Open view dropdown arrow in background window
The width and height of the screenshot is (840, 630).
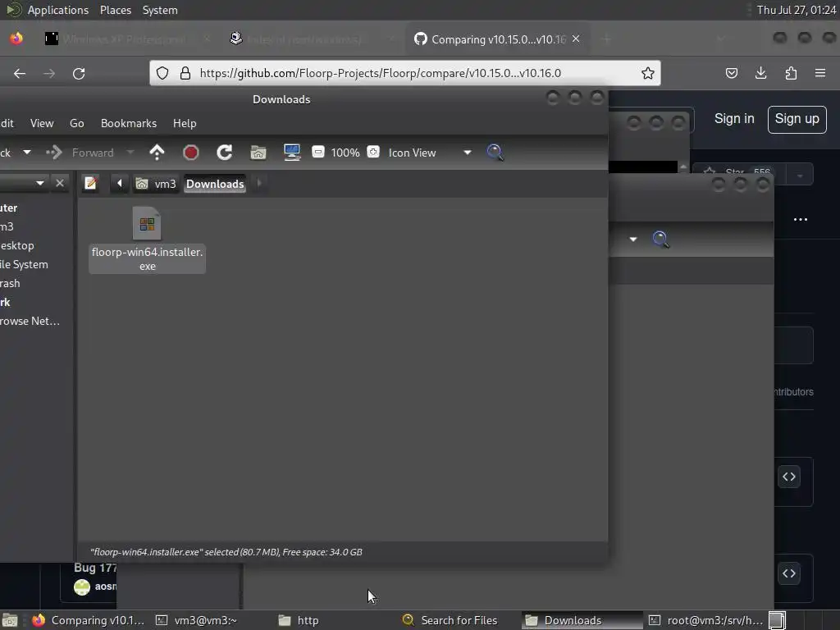tap(633, 239)
